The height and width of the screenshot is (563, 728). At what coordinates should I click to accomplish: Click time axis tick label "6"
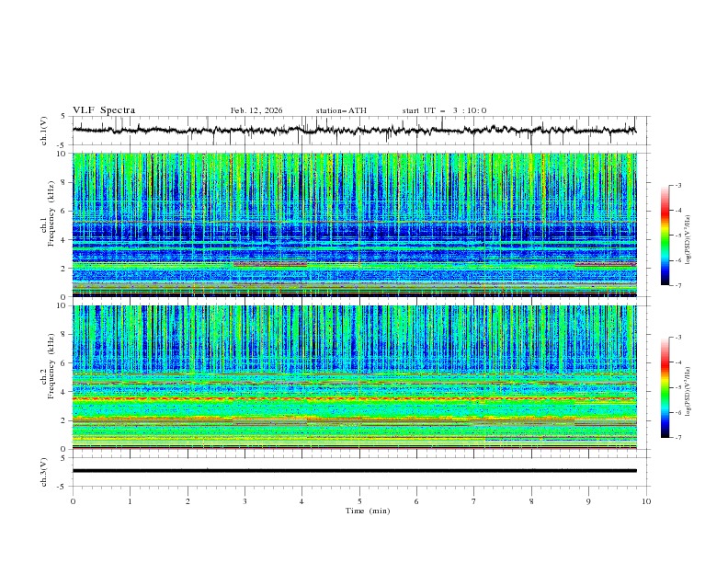click(x=416, y=501)
